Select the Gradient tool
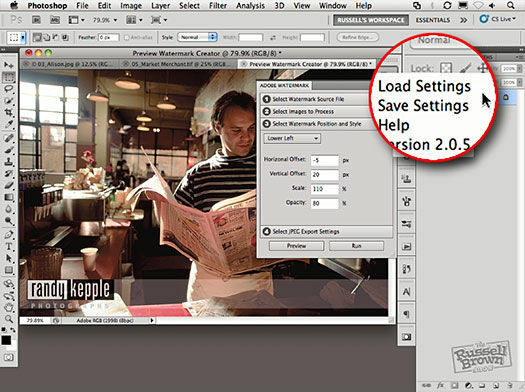Screen dimensions: 525x392 pyautogui.click(x=9, y=197)
